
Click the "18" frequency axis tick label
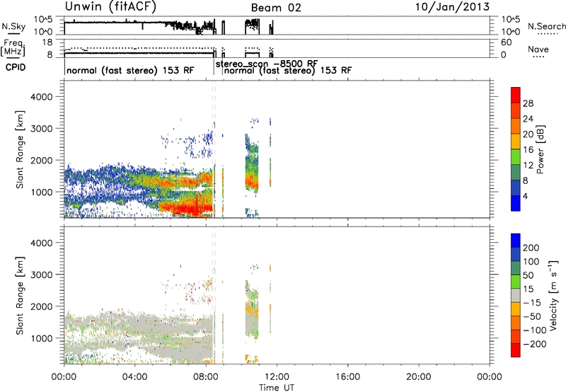pyautogui.click(x=48, y=42)
